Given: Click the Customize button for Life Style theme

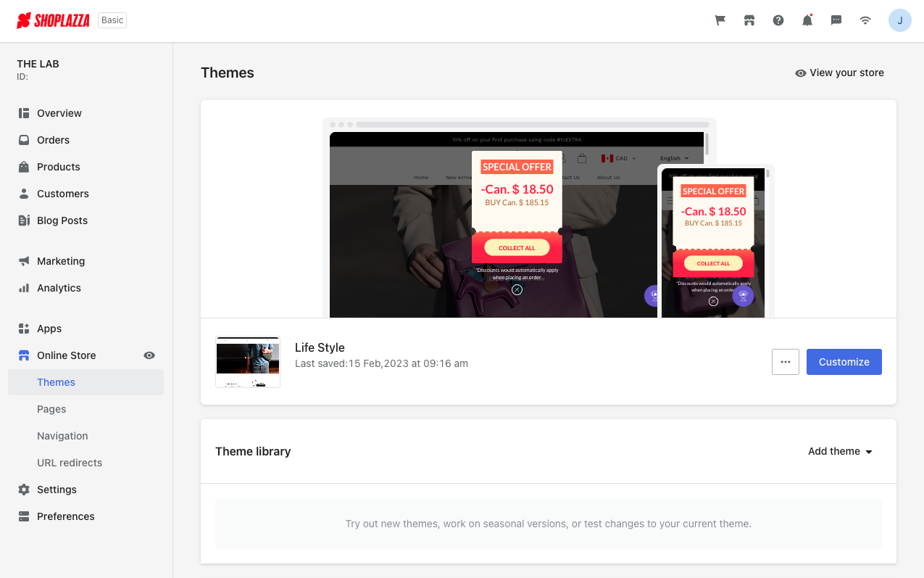Looking at the screenshot, I should 844,362.
